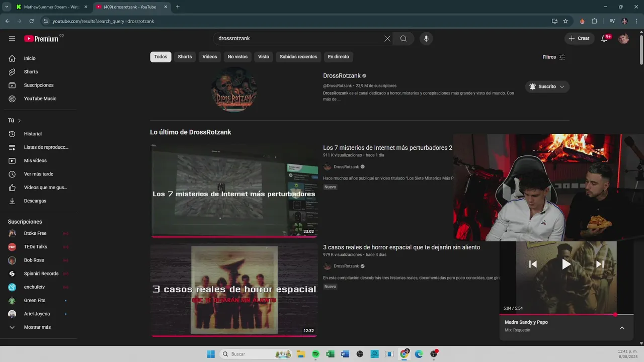This screenshot has height=362, width=644.
Task: Open the 7 misterios video thumbnail
Action: pyautogui.click(x=234, y=191)
